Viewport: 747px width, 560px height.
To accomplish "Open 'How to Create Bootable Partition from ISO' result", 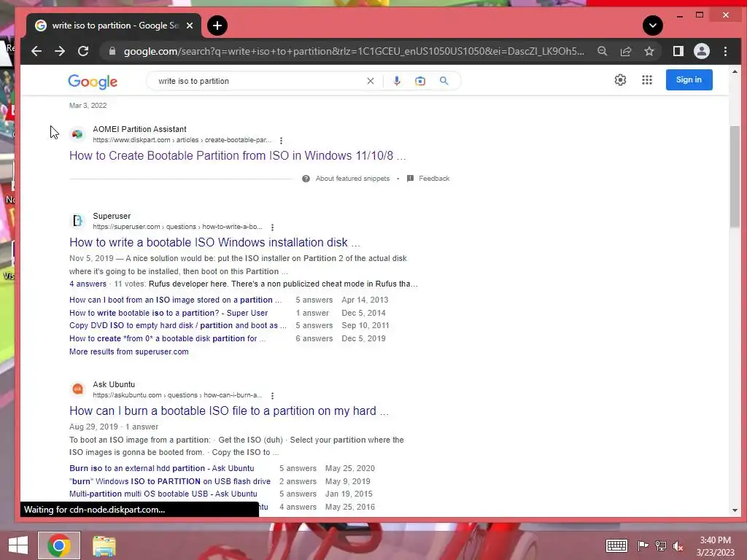I will pos(237,156).
